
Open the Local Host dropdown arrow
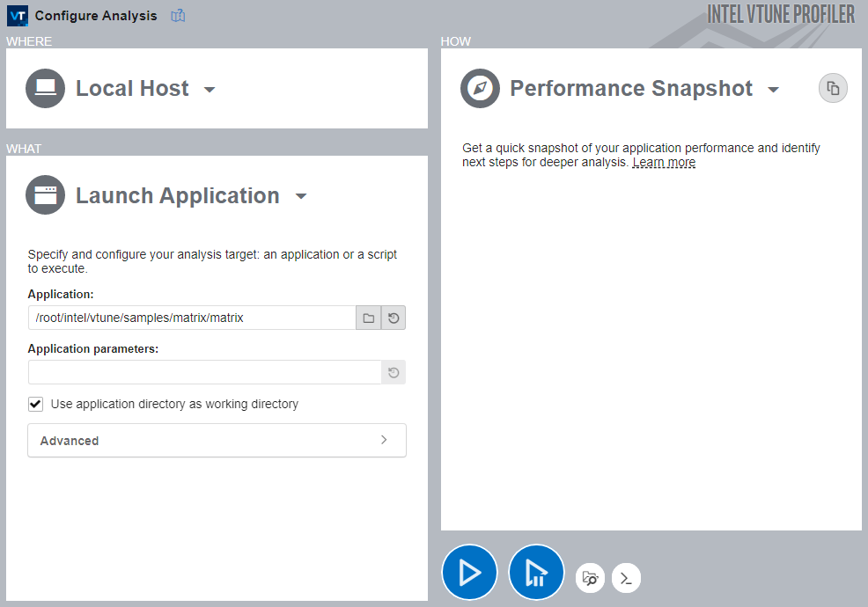coord(210,90)
